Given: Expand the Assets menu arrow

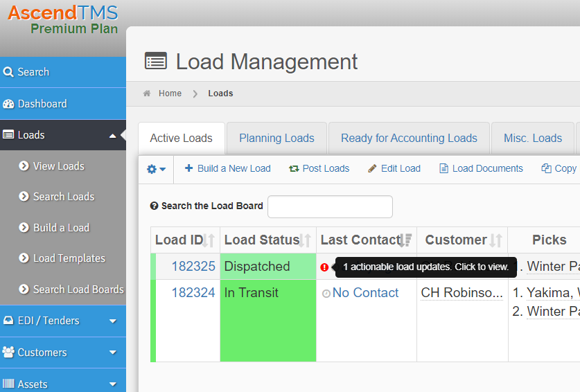Looking at the screenshot, I should [x=113, y=384].
